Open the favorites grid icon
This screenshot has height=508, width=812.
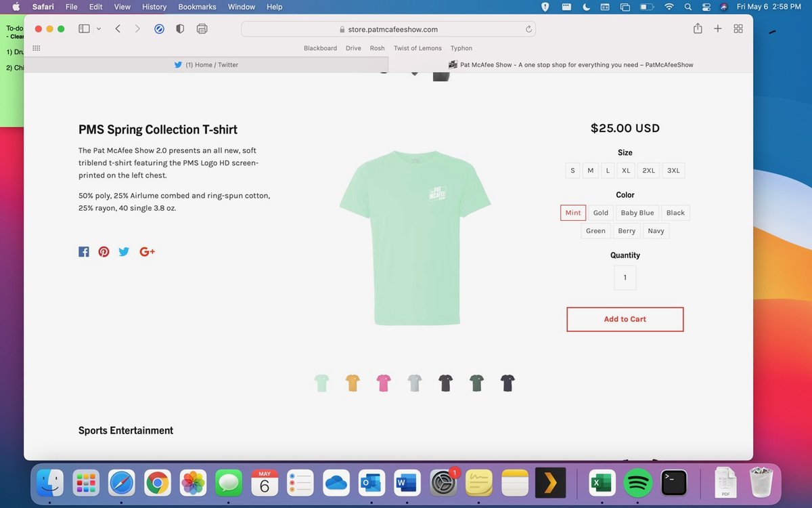coord(37,48)
